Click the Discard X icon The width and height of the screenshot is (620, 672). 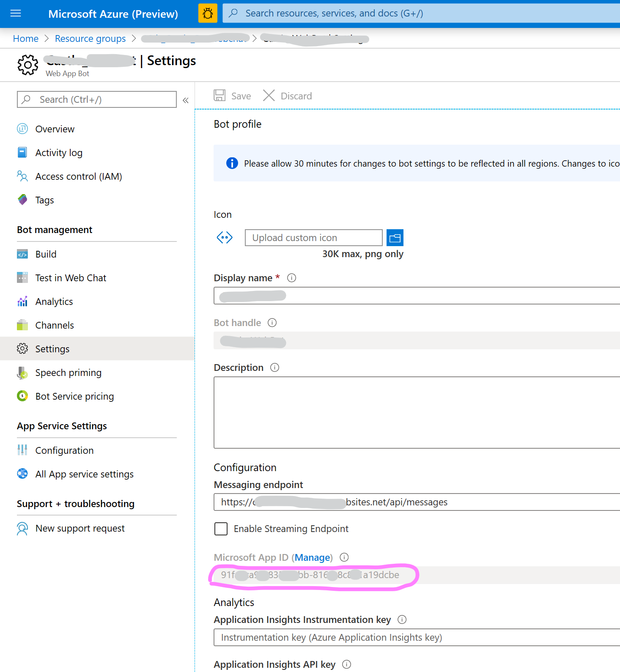tap(269, 95)
